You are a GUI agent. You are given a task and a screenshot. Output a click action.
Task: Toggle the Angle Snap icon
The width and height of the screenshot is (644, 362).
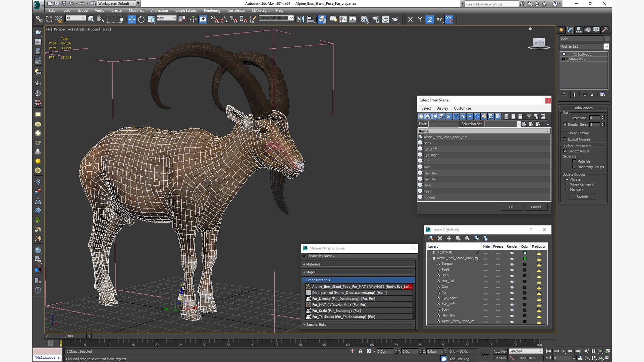click(224, 19)
